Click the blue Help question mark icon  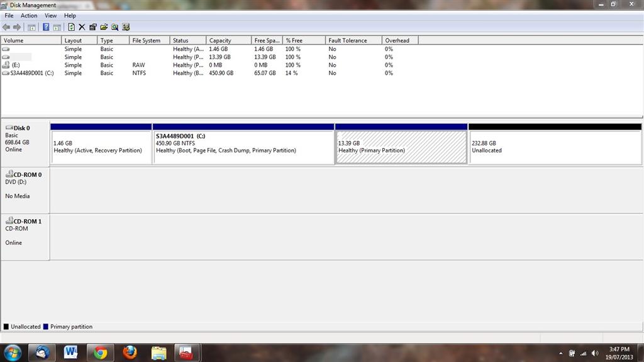(46, 27)
